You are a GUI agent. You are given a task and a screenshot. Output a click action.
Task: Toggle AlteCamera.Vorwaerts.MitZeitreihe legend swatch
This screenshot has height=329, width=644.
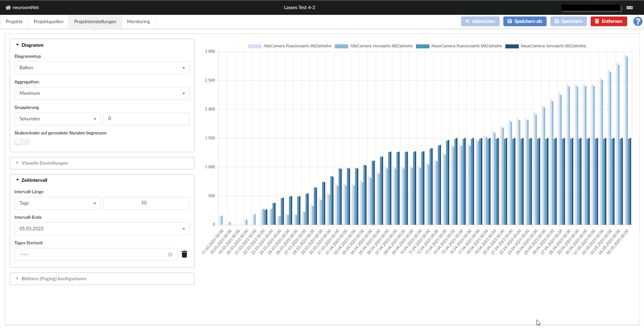(x=341, y=46)
